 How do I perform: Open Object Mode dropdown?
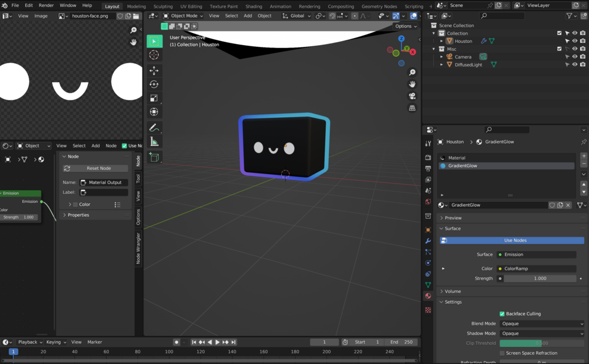183,16
